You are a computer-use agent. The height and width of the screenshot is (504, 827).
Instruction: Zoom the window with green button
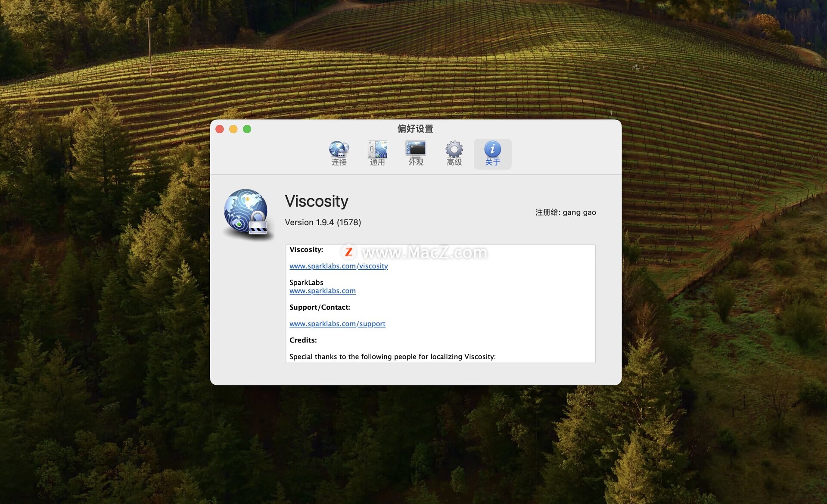tap(247, 129)
